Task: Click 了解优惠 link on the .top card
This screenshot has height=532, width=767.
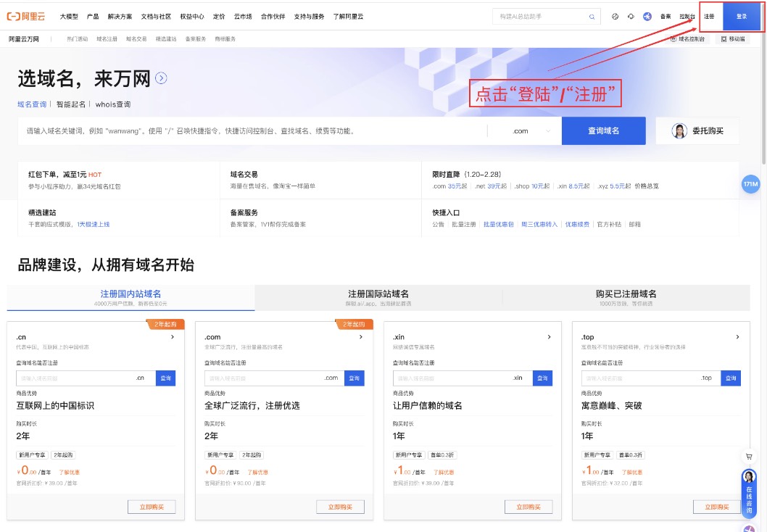Action: tap(632, 473)
